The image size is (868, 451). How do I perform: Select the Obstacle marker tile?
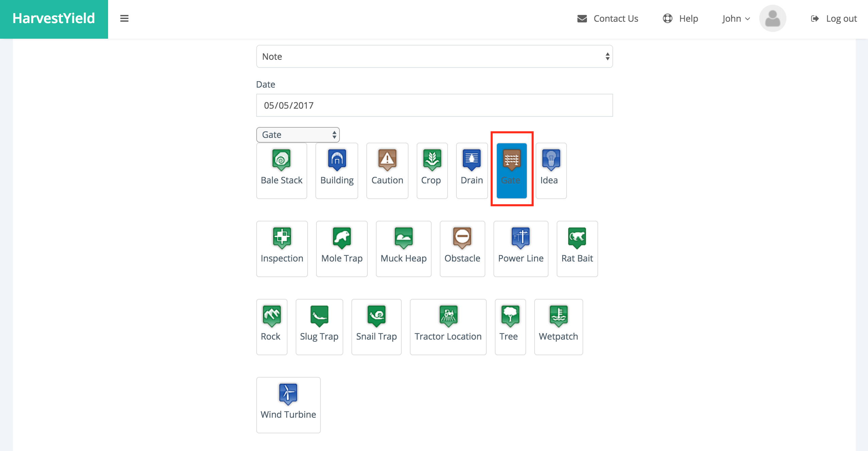[x=462, y=249]
